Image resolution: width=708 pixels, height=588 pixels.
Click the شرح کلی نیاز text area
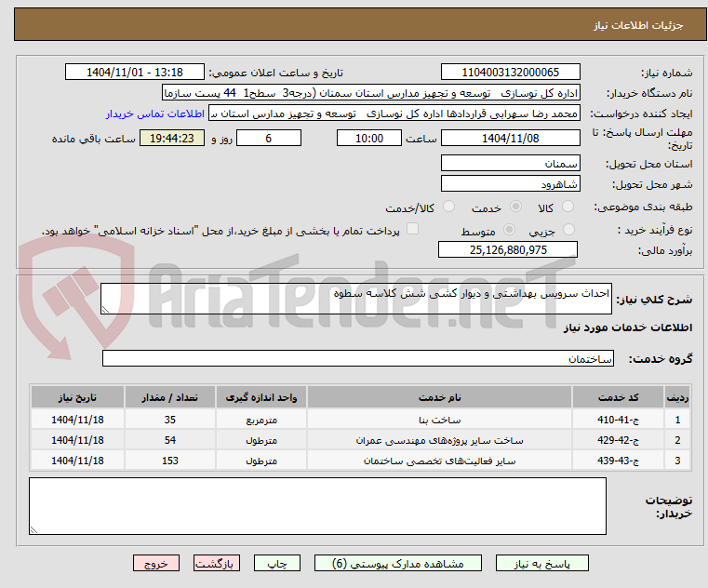click(355, 299)
